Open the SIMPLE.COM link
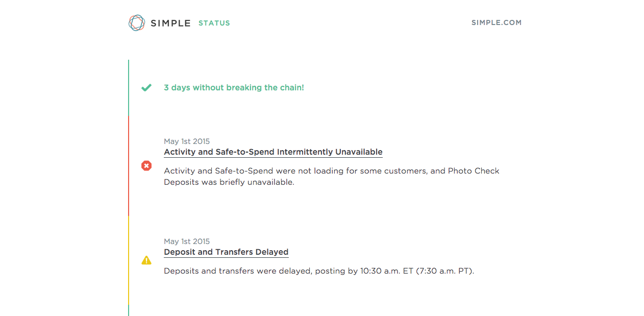Screen dimensions: 644x316 (x=496, y=22)
